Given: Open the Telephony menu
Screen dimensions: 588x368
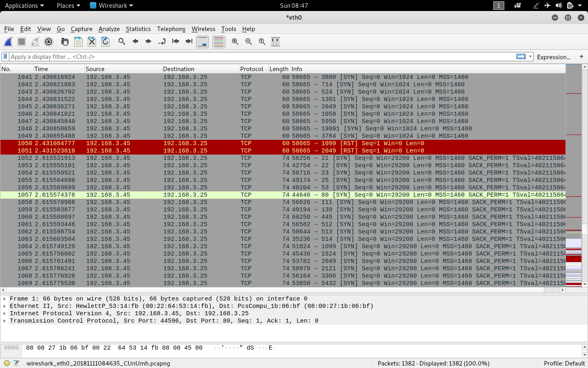Looking at the screenshot, I should pos(171,29).
